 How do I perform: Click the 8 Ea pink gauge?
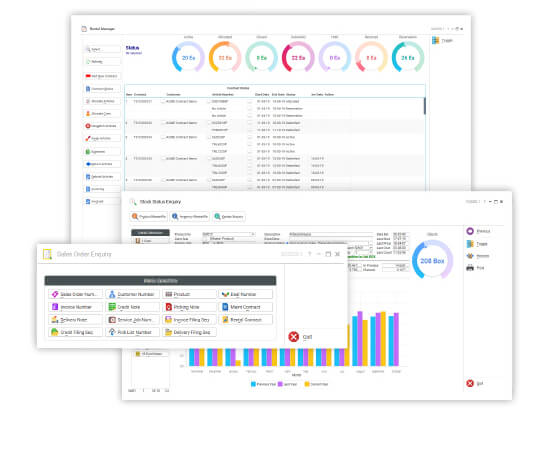click(x=371, y=57)
